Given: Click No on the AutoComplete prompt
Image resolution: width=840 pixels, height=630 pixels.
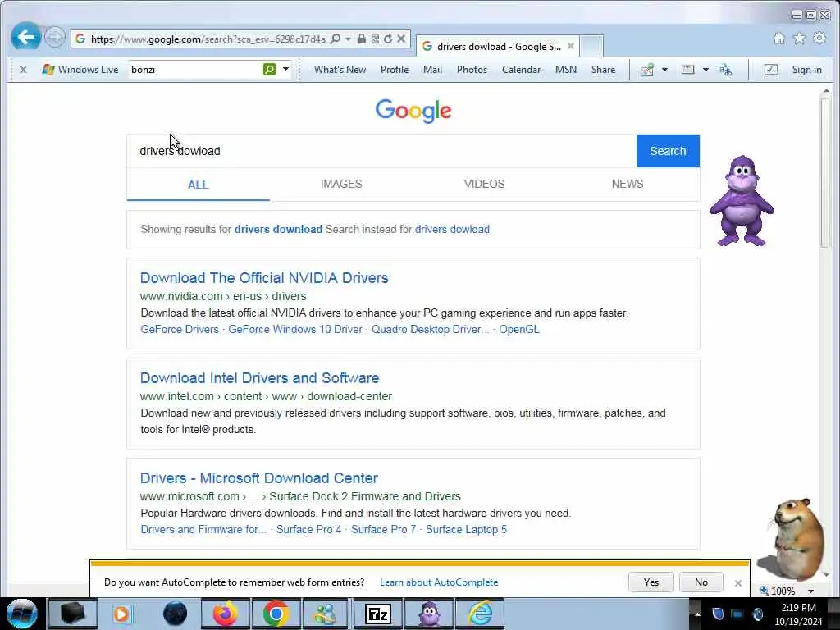Looking at the screenshot, I should (701, 582).
